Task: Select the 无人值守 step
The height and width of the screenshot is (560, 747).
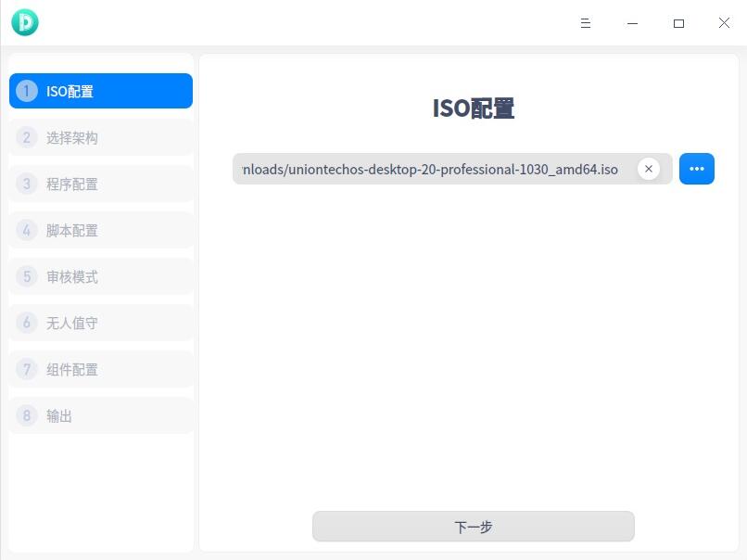Action: (100, 323)
